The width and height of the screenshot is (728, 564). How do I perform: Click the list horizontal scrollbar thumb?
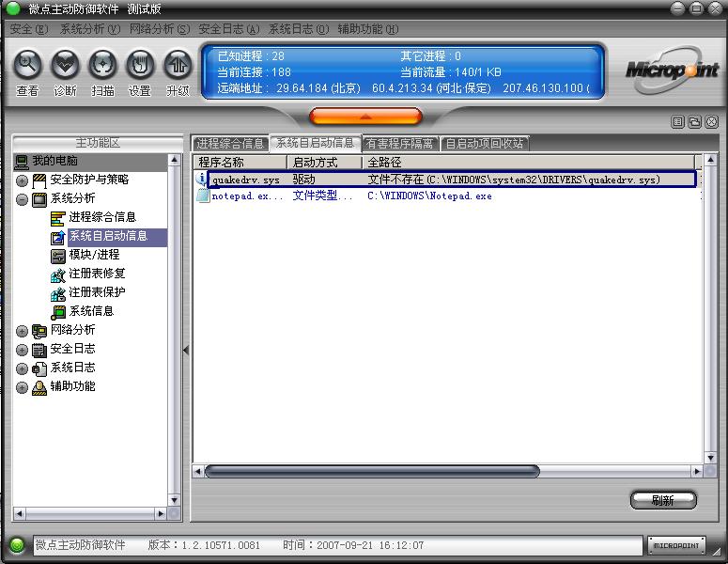coord(372,472)
